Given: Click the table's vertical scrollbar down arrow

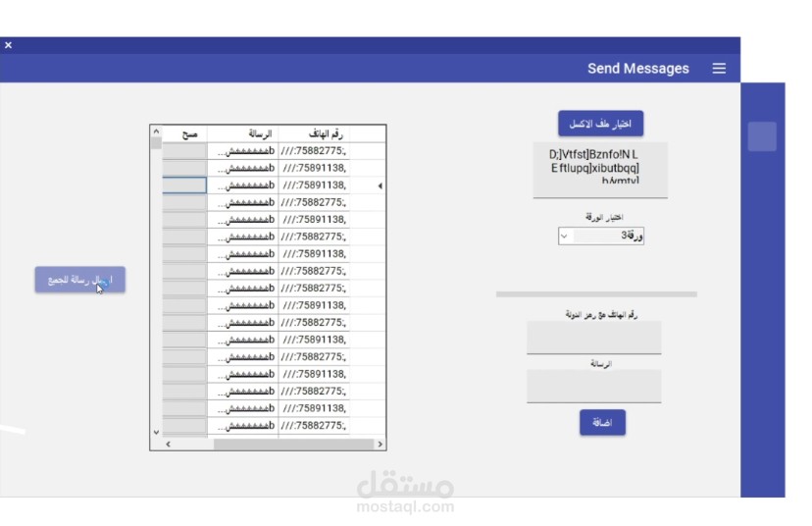Looking at the screenshot, I should [x=156, y=432].
